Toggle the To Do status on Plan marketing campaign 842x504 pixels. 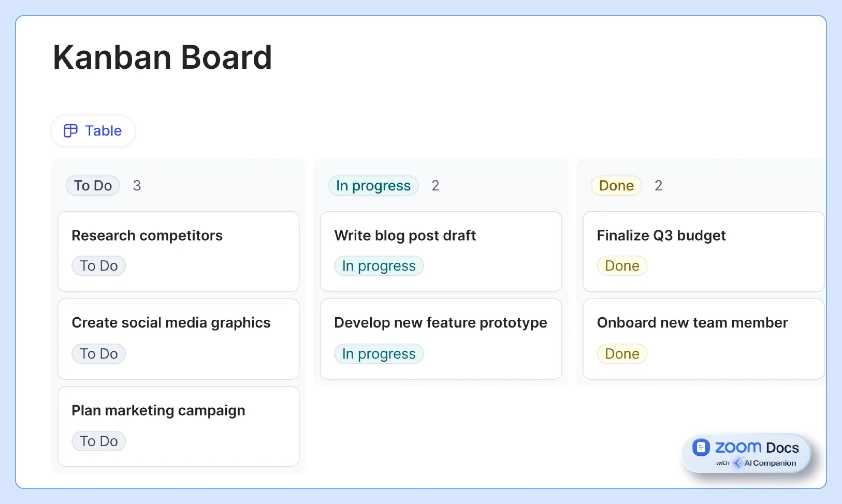(x=98, y=441)
